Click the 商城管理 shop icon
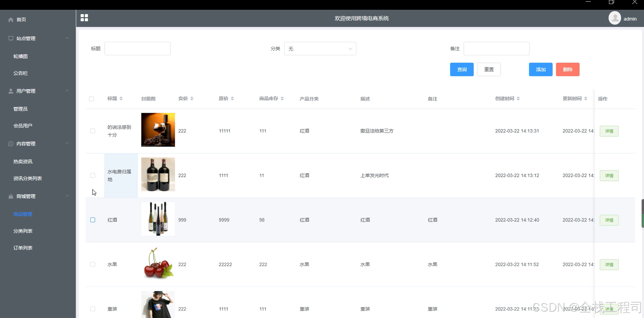644x318 pixels. point(11,196)
